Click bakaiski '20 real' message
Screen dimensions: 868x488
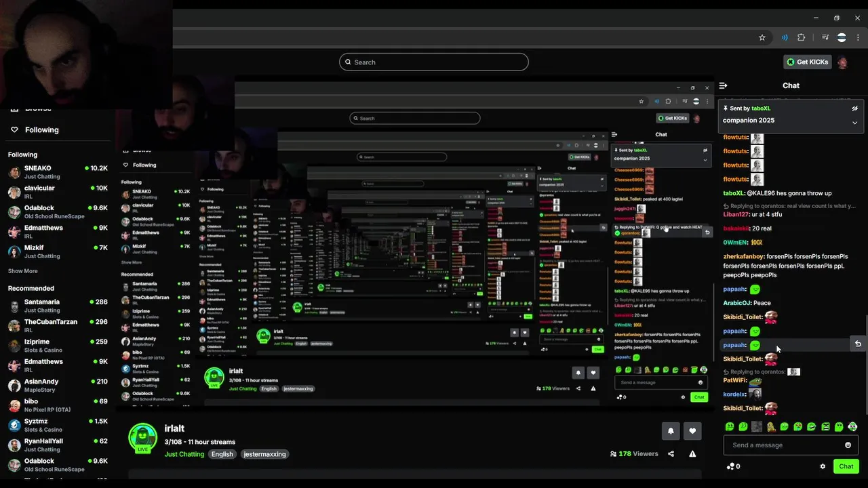[x=747, y=228]
